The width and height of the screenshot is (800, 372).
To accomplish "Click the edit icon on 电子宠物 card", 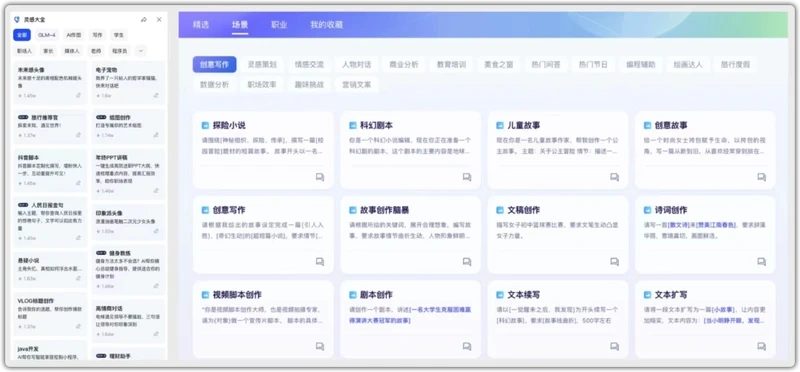I will tap(156, 95).
